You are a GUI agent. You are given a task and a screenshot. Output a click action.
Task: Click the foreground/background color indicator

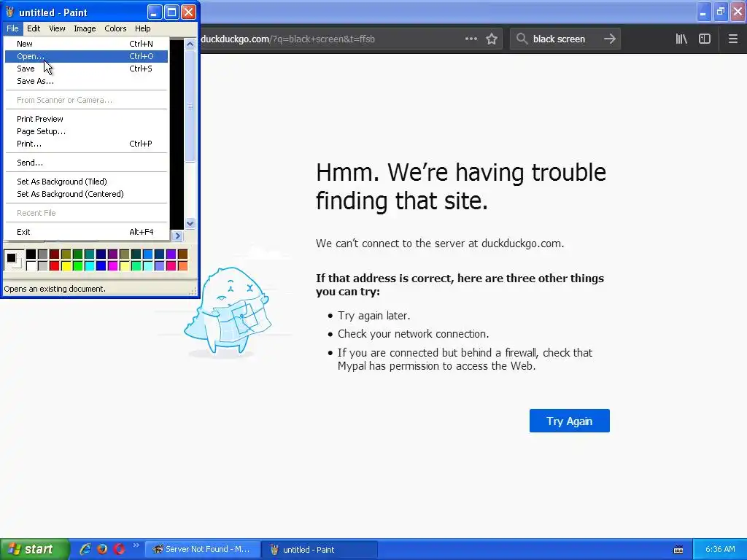coord(13,260)
